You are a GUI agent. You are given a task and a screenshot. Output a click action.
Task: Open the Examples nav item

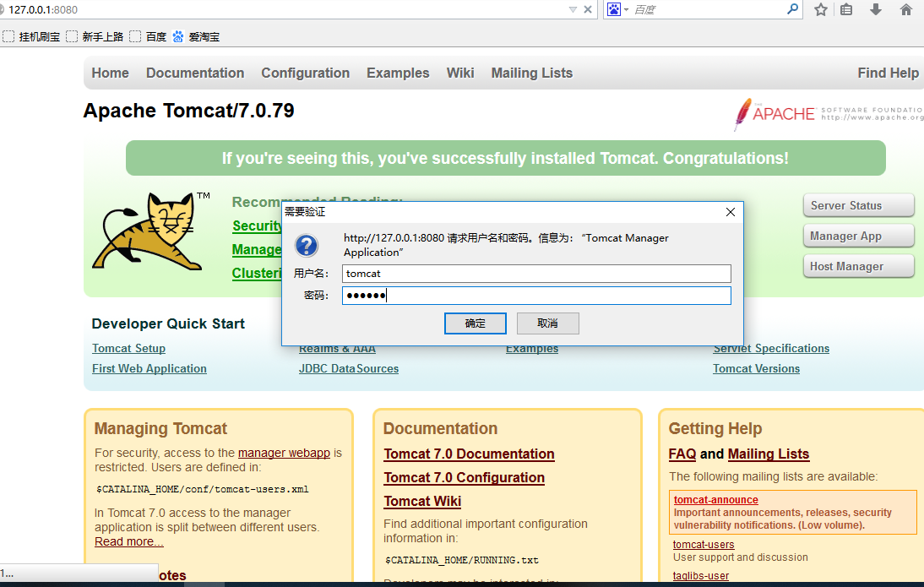tap(398, 73)
